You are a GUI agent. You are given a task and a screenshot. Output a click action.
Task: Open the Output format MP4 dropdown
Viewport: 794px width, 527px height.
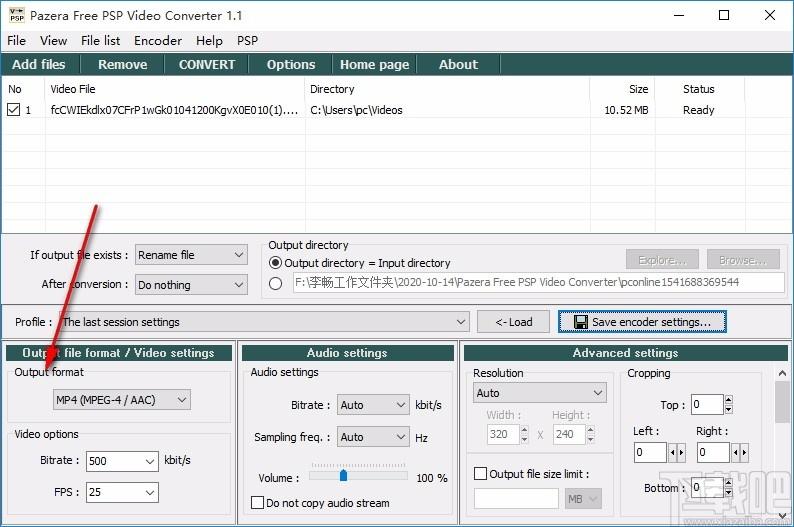(122, 400)
